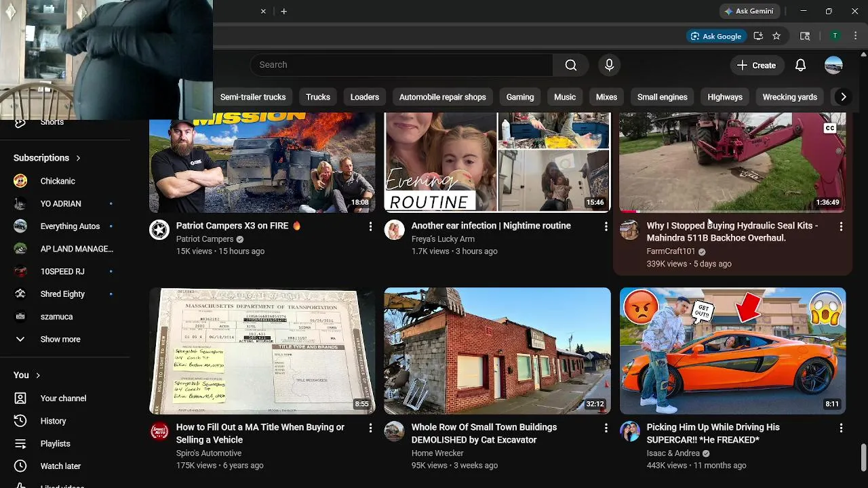Click the Chrome profile T icon
The image size is (868, 488).
pos(835,36)
